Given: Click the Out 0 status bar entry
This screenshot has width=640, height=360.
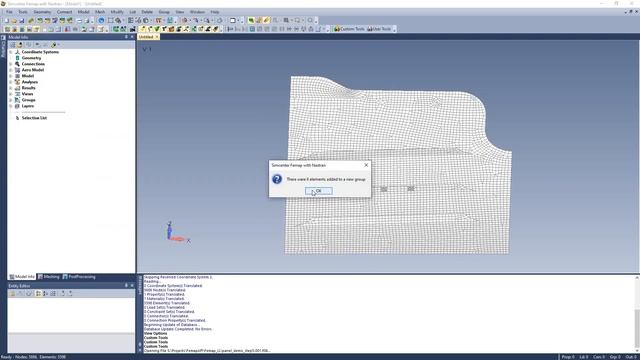Looking at the screenshot, I should [631, 357].
